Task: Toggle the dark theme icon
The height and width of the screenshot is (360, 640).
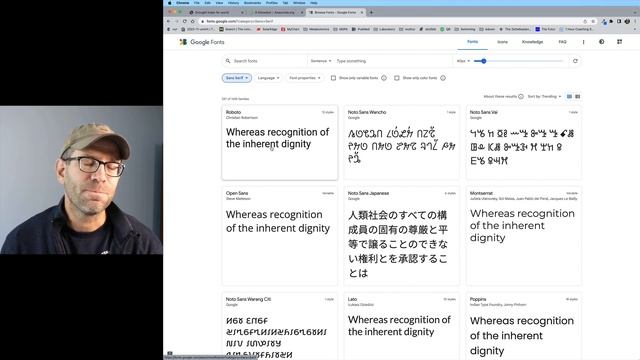Action: click(x=602, y=42)
